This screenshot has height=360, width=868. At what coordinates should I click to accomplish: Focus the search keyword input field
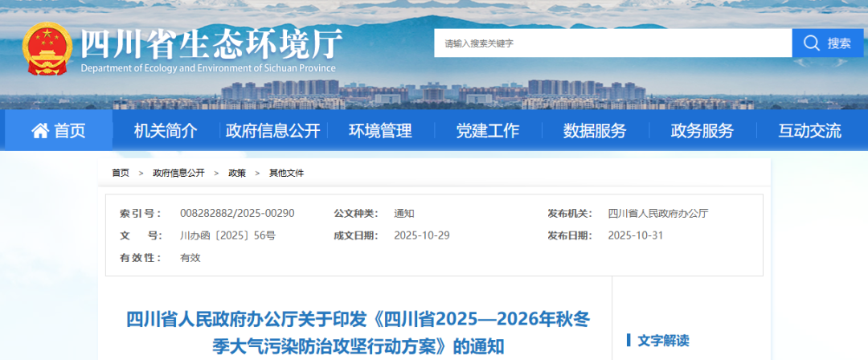pos(612,43)
